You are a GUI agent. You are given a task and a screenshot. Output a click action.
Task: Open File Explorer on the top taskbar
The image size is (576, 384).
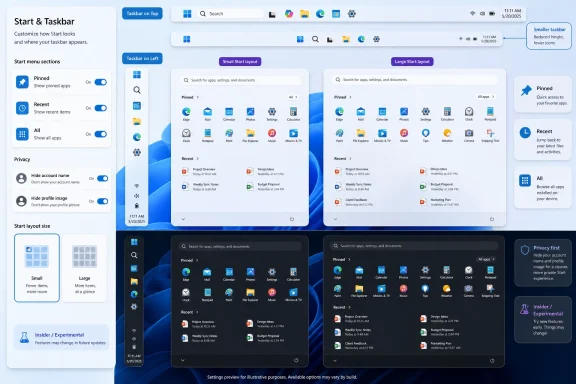pos(305,14)
